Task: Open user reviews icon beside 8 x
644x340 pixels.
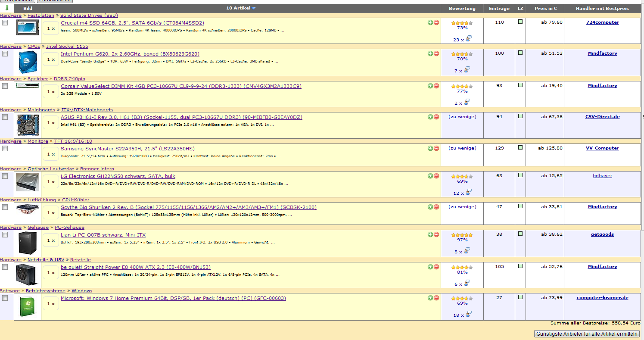Action: pos(467,251)
